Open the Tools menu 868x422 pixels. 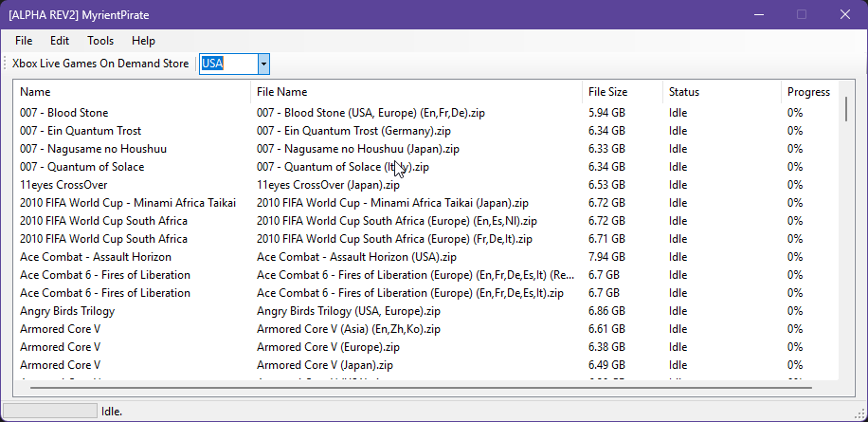(x=100, y=41)
